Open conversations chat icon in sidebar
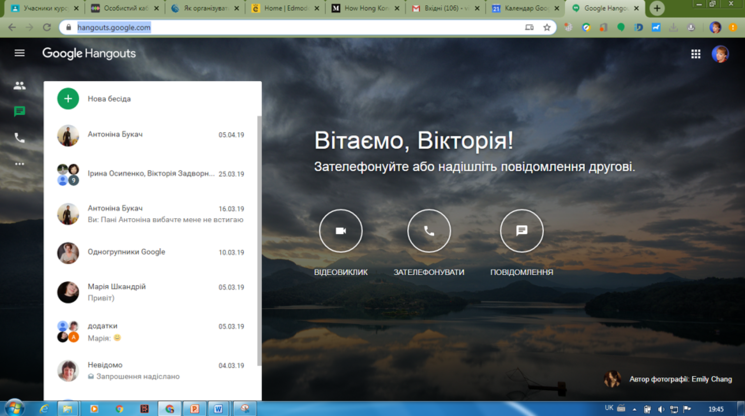 (x=19, y=112)
